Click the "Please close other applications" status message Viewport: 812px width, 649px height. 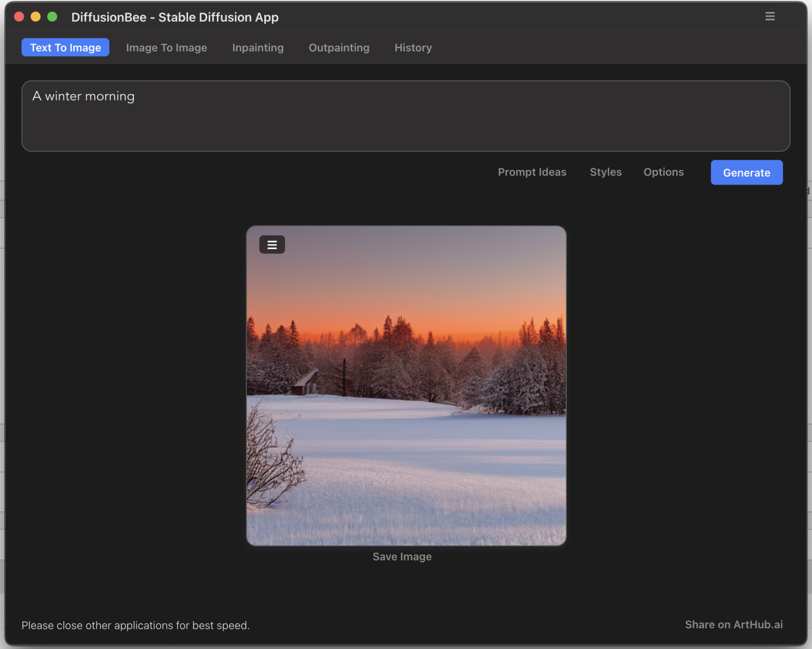[x=135, y=625]
